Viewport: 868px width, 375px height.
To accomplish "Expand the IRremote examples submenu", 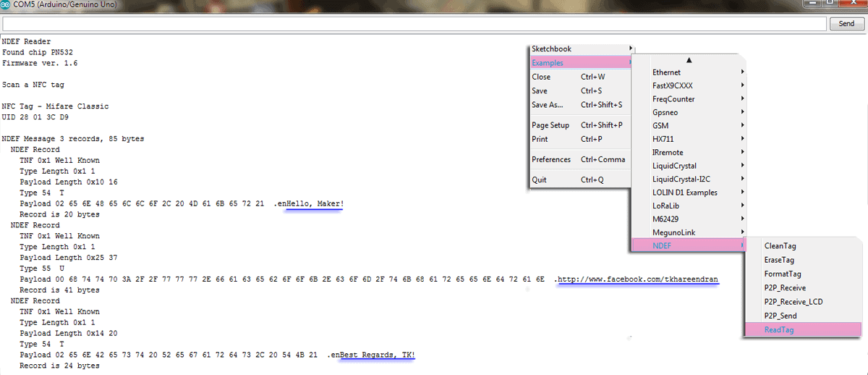I will [x=689, y=153].
